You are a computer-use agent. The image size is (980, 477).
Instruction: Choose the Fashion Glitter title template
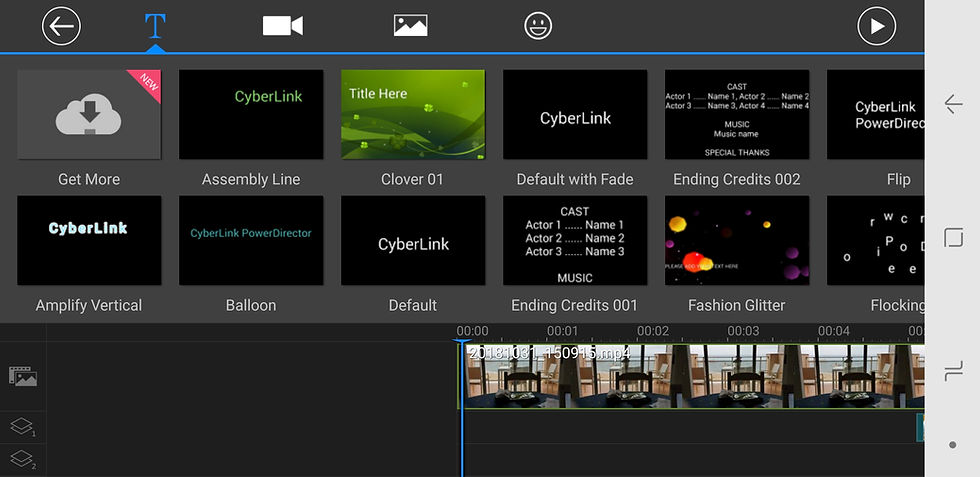pyautogui.click(x=737, y=241)
